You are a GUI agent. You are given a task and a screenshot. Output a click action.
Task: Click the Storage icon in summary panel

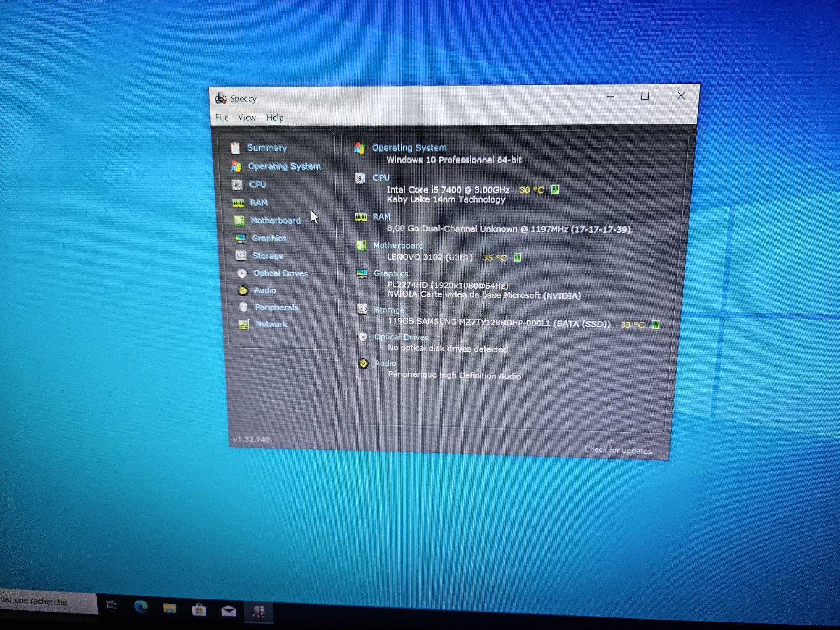(x=362, y=310)
